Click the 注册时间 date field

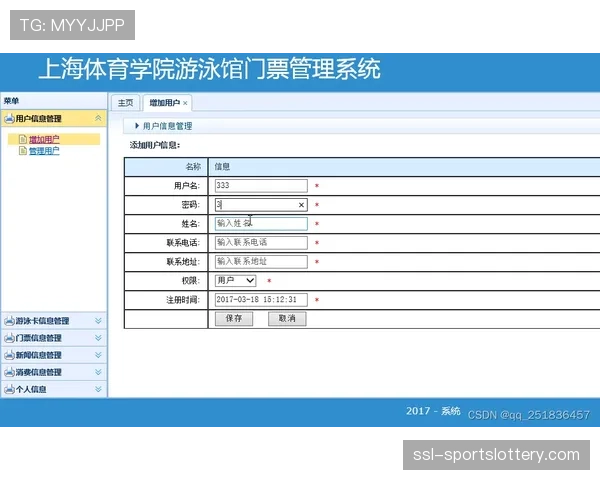point(261,300)
